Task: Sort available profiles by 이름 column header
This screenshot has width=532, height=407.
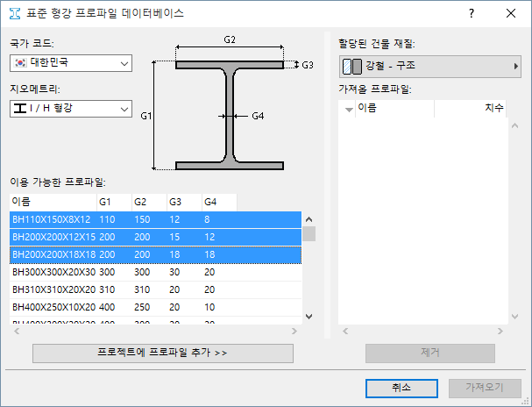Action: coord(53,203)
